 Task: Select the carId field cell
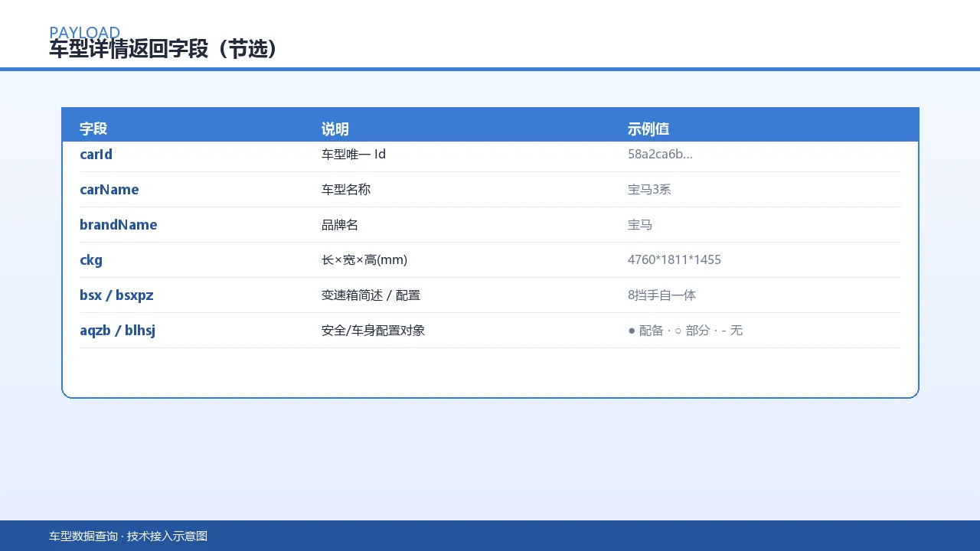pyautogui.click(x=96, y=155)
